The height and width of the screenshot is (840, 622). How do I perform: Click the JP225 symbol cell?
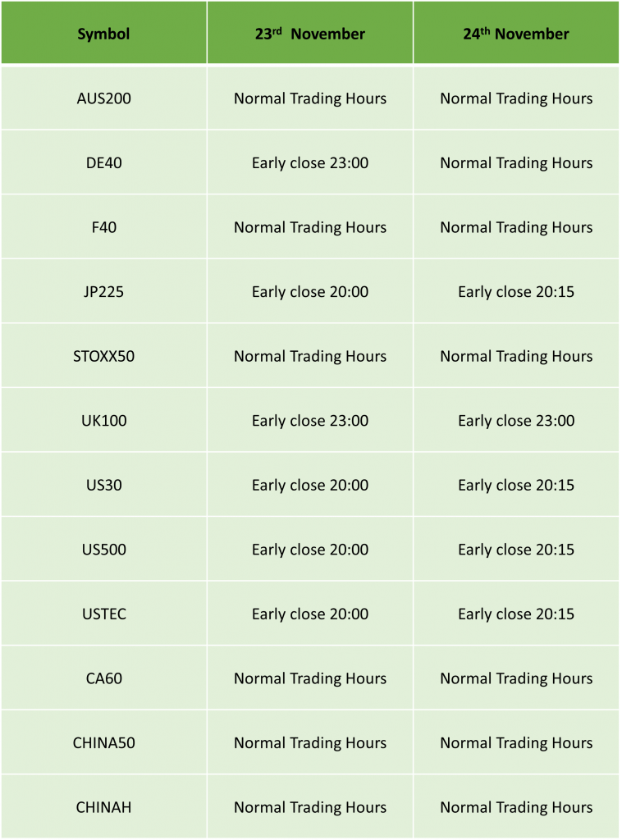pyautogui.click(x=103, y=291)
